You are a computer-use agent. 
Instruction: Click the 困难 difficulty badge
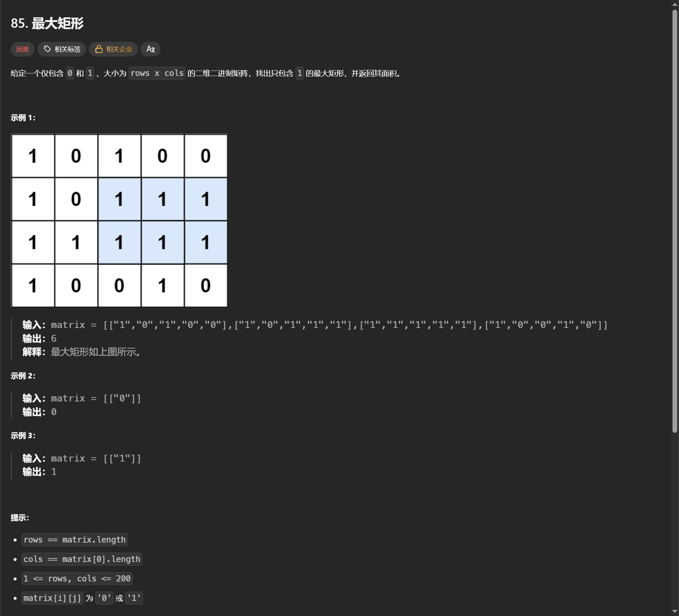23,49
